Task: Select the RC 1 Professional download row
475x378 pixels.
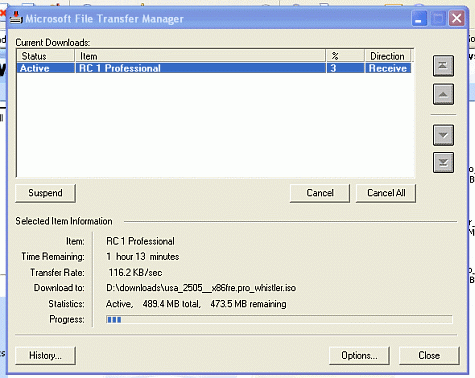Action: (214, 68)
